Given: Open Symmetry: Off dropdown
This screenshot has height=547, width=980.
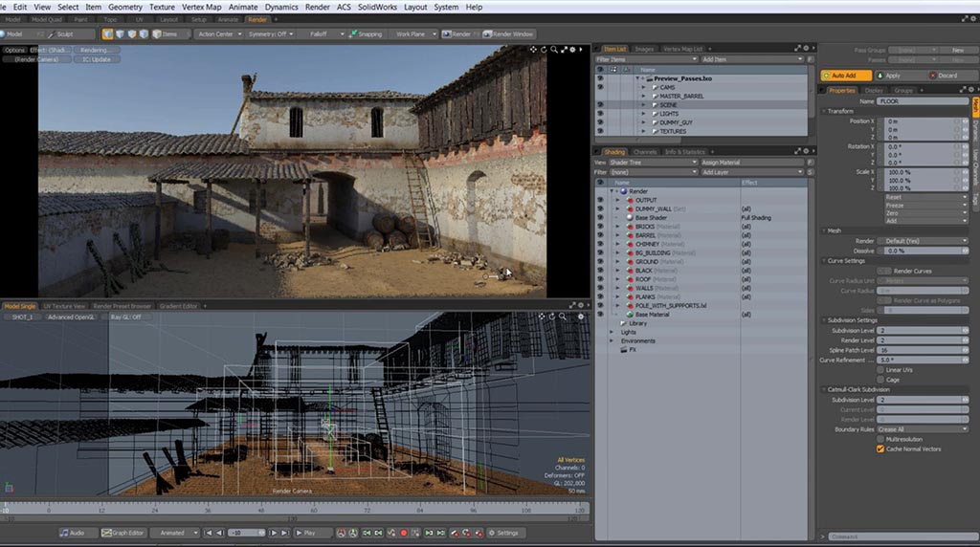Looking at the screenshot, I should (271, 34).
